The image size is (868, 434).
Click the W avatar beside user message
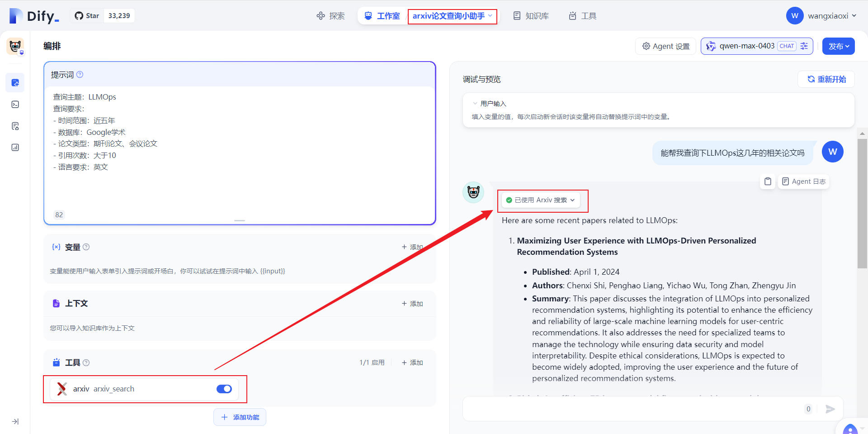(x=833, y=152)
